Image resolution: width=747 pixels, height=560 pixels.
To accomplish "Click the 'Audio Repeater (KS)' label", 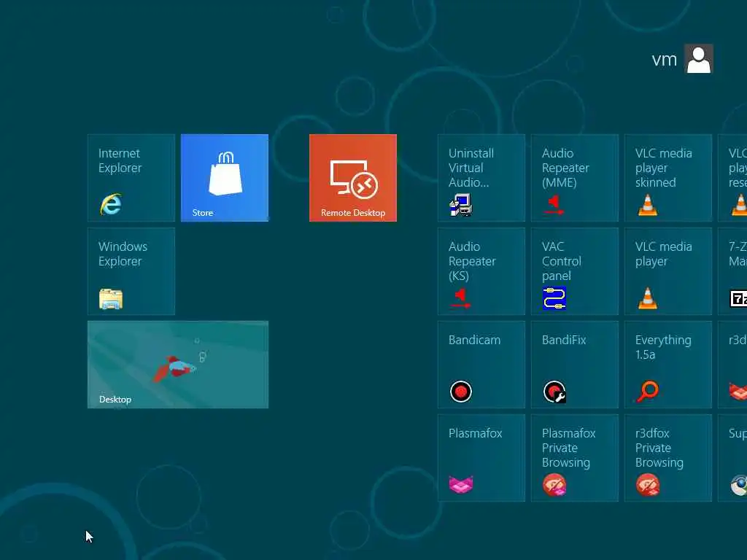I will (x=472, y=261).
